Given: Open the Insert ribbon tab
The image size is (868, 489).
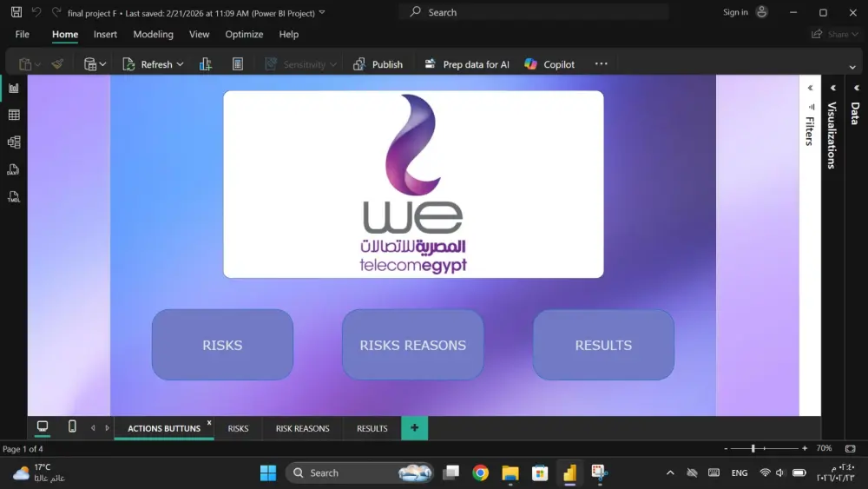Looking at the screenshot, I should point(105,35).
